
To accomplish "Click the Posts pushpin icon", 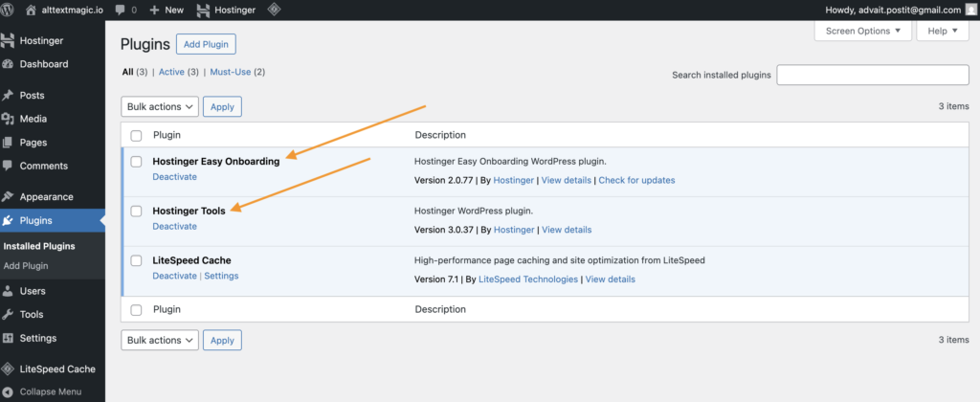I will [8, 96].
